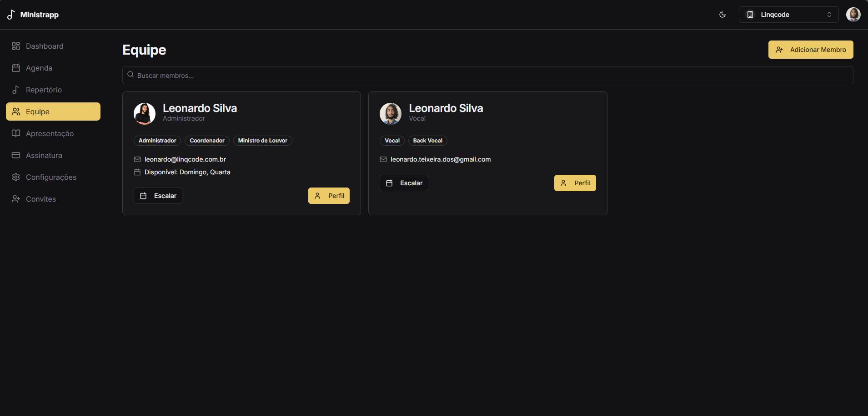Select the Equipe sidebar item

(x=53, y=112)
